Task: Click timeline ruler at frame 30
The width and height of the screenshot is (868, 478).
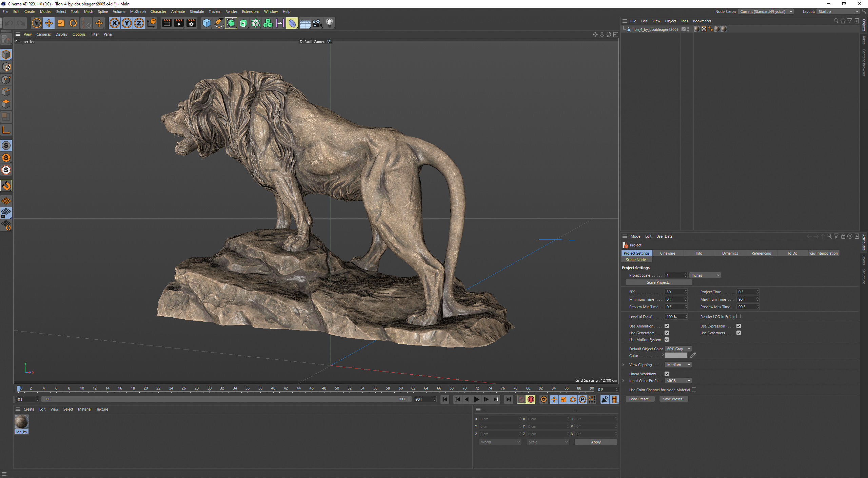Action: click(210, 389)
